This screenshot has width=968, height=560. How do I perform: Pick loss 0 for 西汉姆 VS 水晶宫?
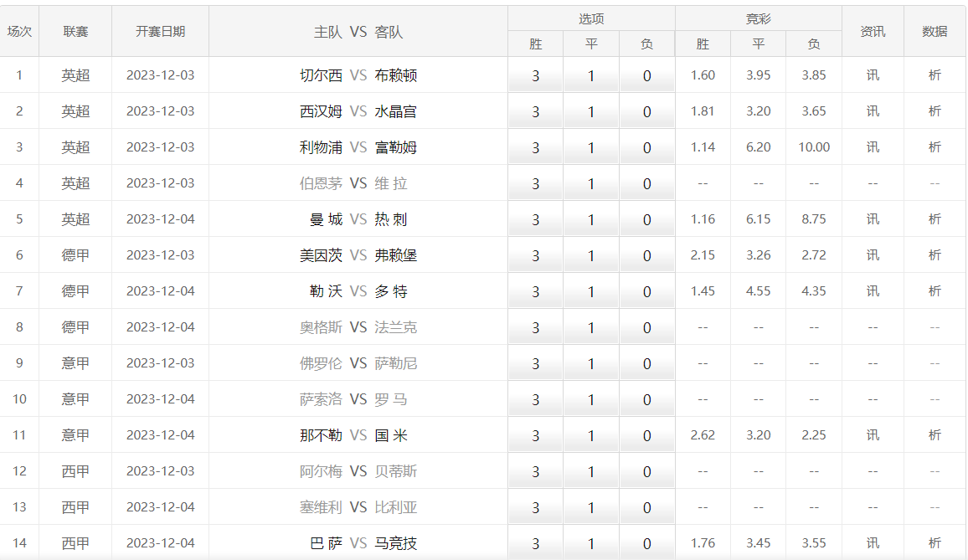646,111
